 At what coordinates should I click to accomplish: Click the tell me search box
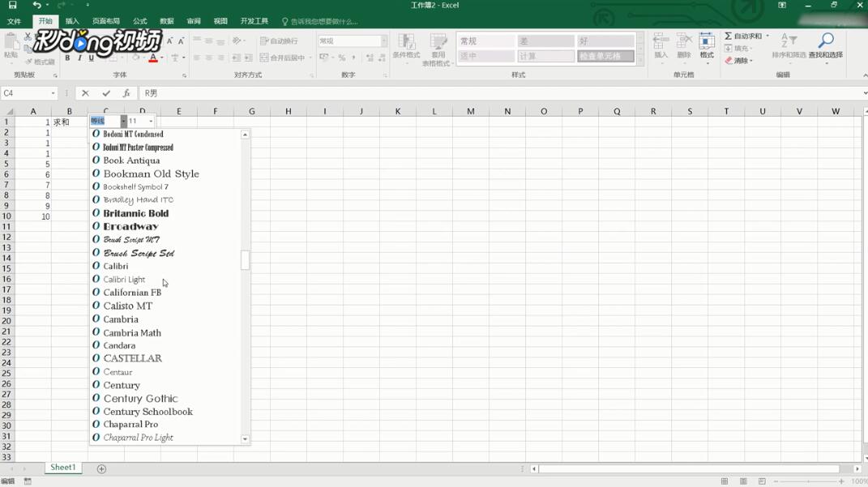[x=321, y=22]
